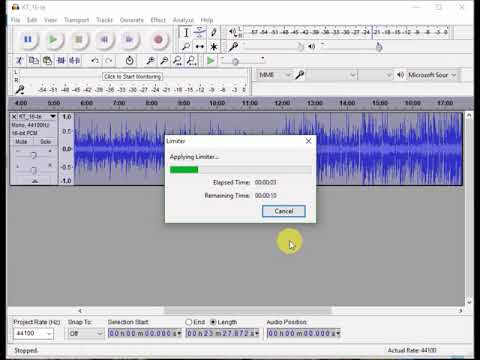Collapse the track using bottom arrow
The image size is (480, 360).
[35, 181]
